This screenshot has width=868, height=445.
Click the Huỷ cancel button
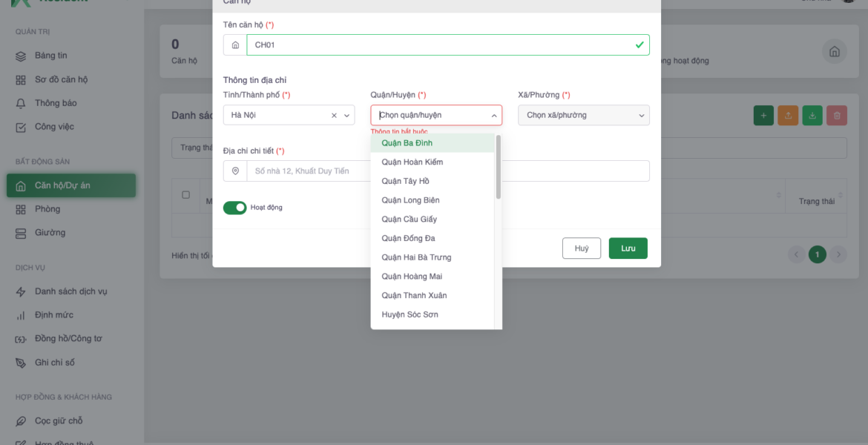pos(582,248)
